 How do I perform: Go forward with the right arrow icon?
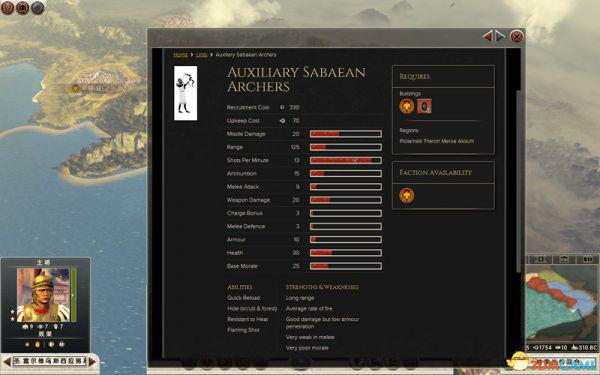point(500,36)
